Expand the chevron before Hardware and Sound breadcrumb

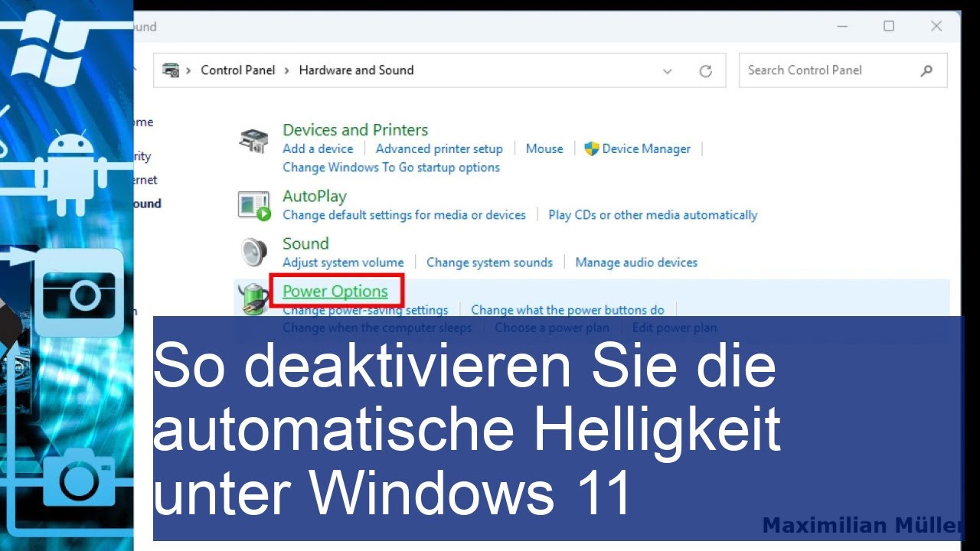click(287, 70)
